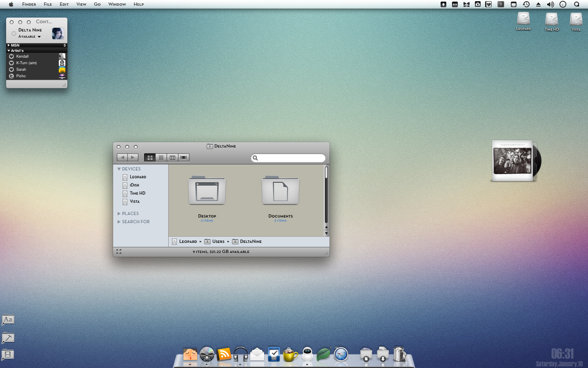
Task: Open the View menu
Action: point(81,4)
